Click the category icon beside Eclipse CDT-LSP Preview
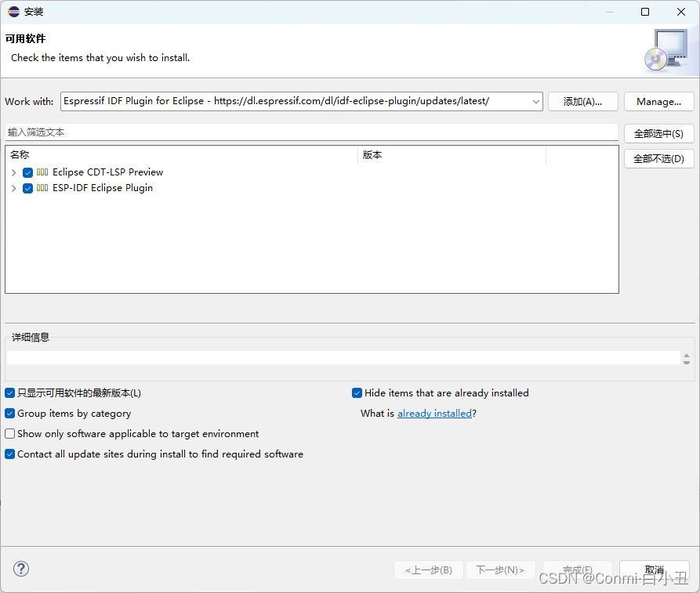 [x=42, y=172]
